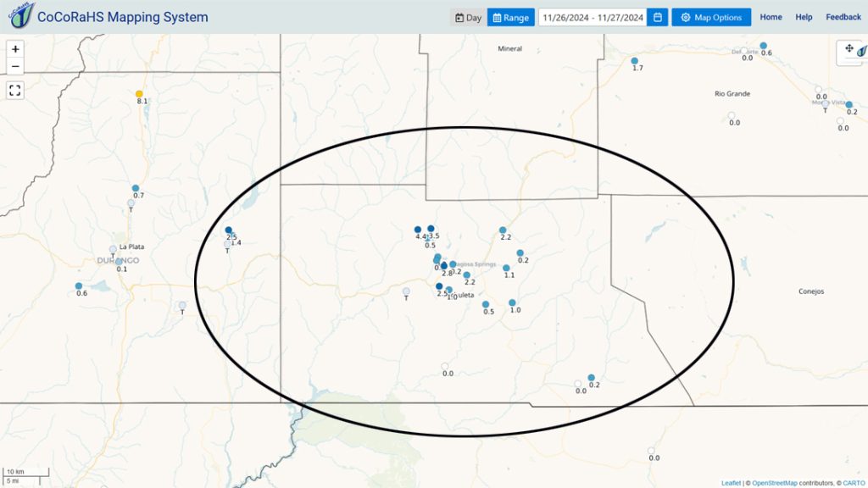Select the T marker west of Pagosa
The height and width of the screenshot is (488, 868).
(406, 291)
